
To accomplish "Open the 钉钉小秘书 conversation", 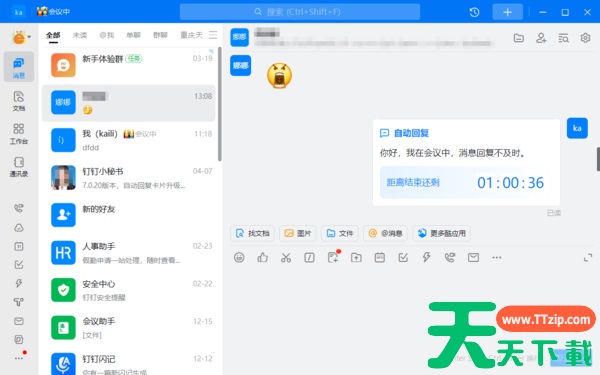I will click(129, 178).
